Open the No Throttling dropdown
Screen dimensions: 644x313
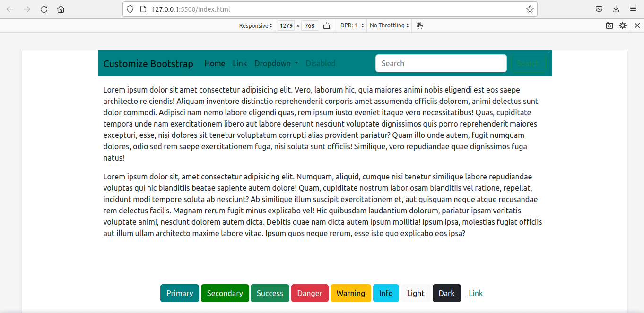click(389, 25)
